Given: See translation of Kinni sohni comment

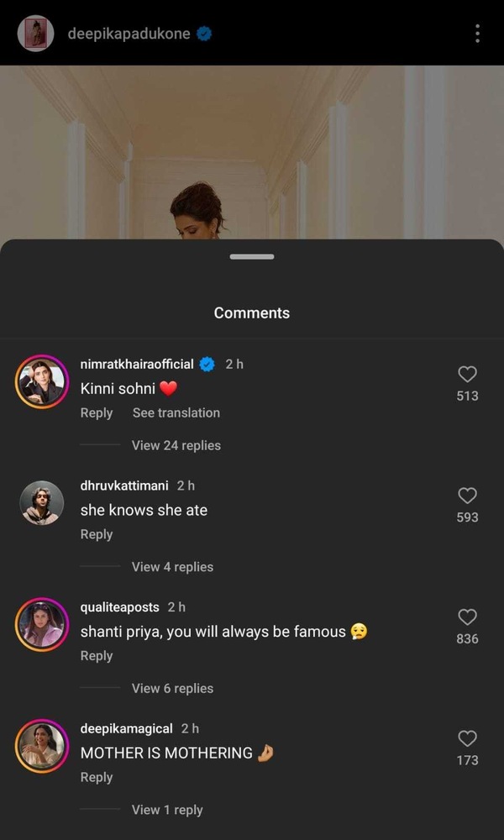Looking at the screenshot, I should pos(176,412).
